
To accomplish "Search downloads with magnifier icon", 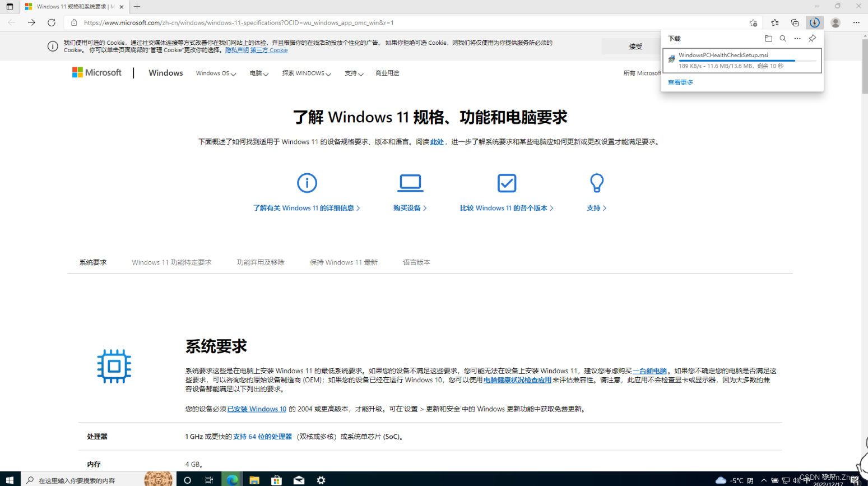I will [x=783, y=39].
